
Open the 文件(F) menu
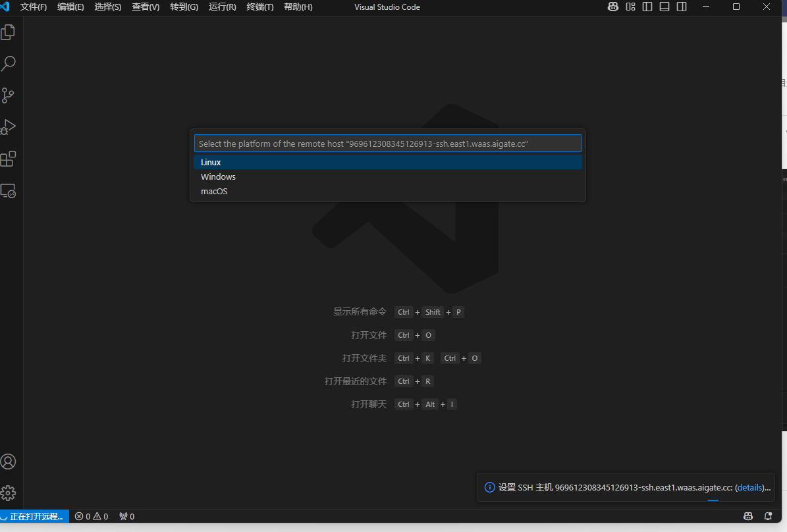(x=34, y=7)
